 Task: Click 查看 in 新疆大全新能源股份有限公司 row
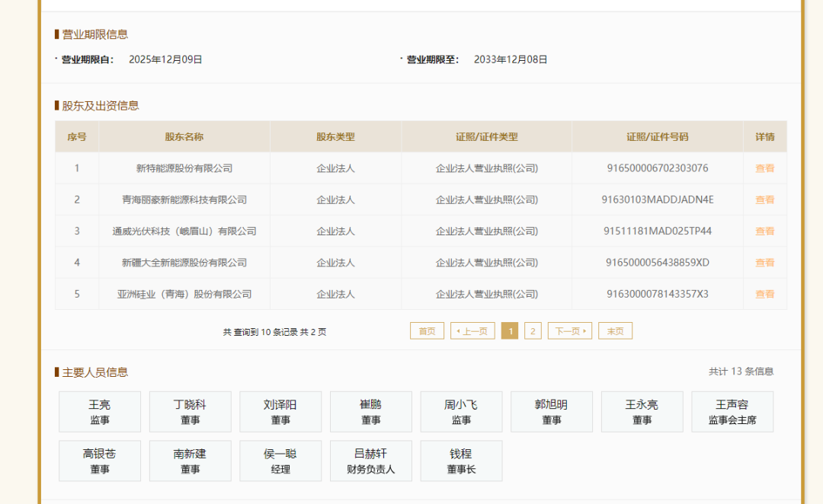point(764,263)
